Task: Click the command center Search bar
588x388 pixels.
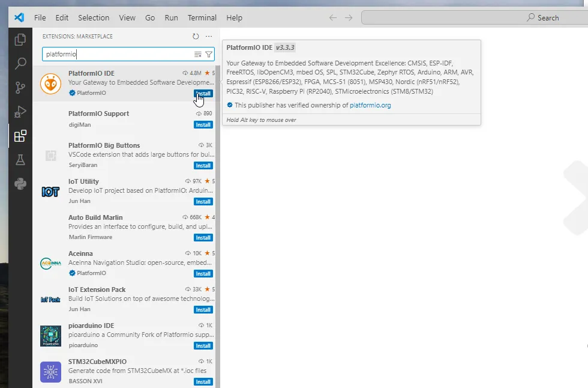Action: coord(475,17)
